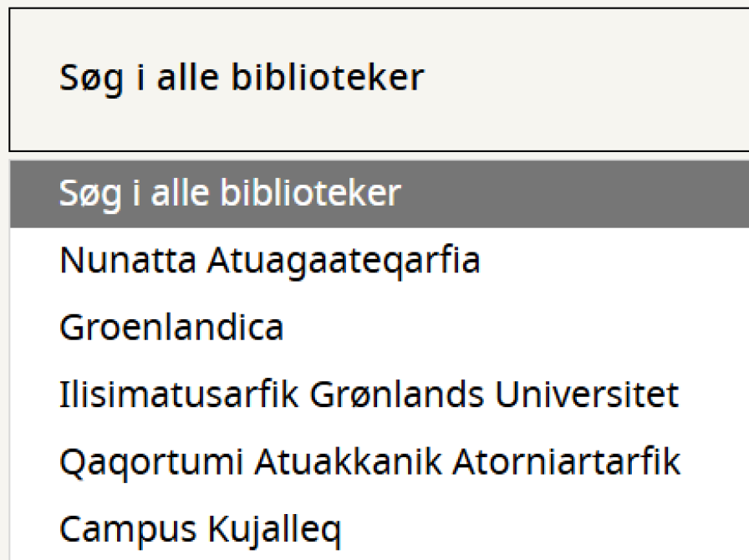Viewport: 749px width, 560px height.
Task: Collapse the dropdown via its top field
Action: point(376,79)
